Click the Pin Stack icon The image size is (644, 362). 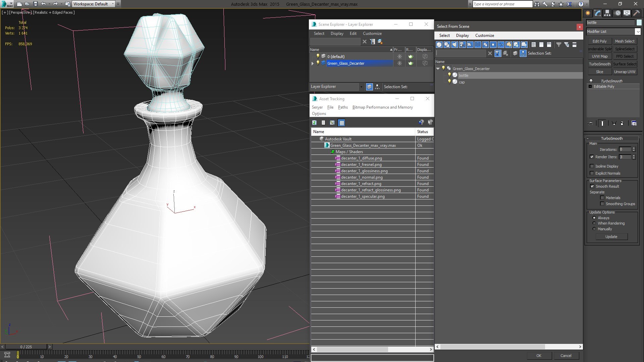click(x=591, y=123)
